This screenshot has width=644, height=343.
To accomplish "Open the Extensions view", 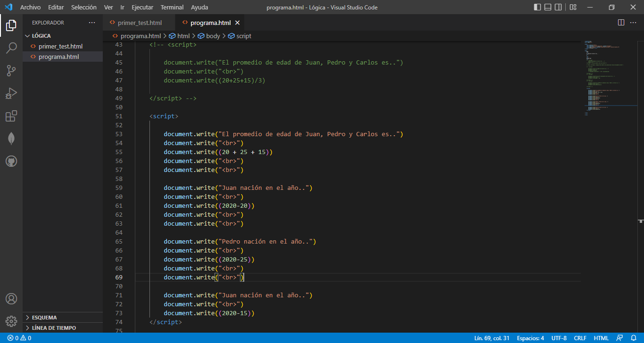I will (11, 116).
